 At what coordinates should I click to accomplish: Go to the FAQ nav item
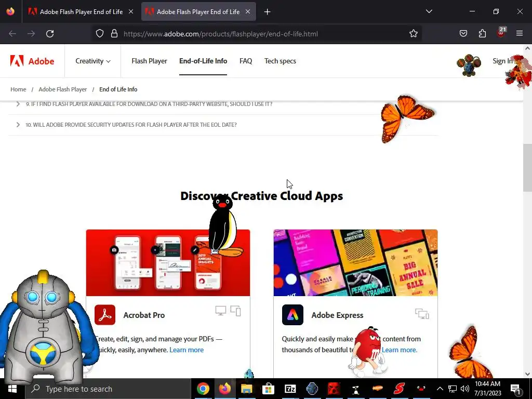point(246,61)
